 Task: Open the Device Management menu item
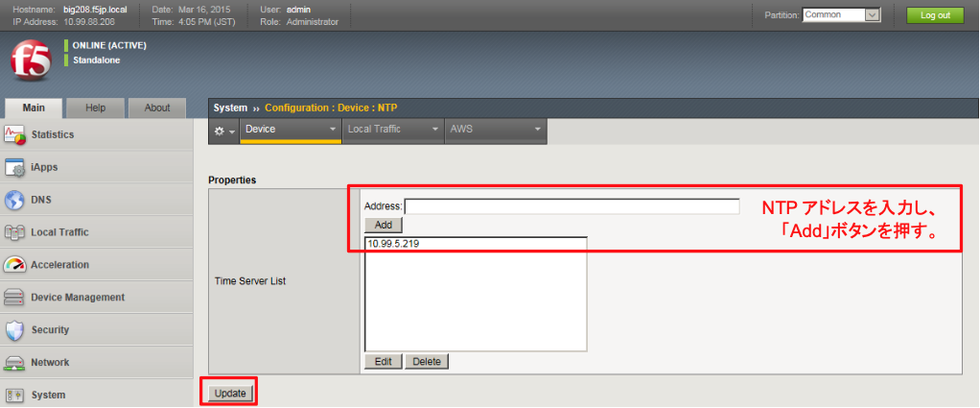pyautogui.click(x=96, y=298)
